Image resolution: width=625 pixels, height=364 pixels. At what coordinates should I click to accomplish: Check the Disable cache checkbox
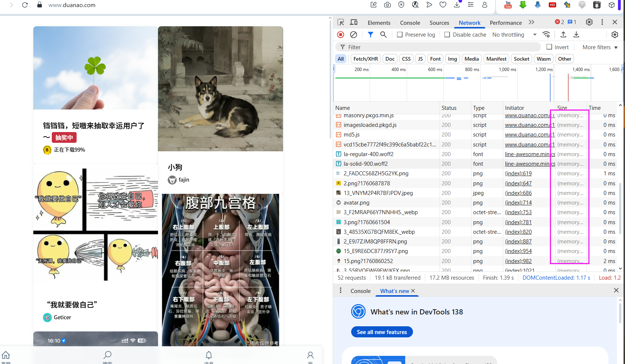coord(447,34)
